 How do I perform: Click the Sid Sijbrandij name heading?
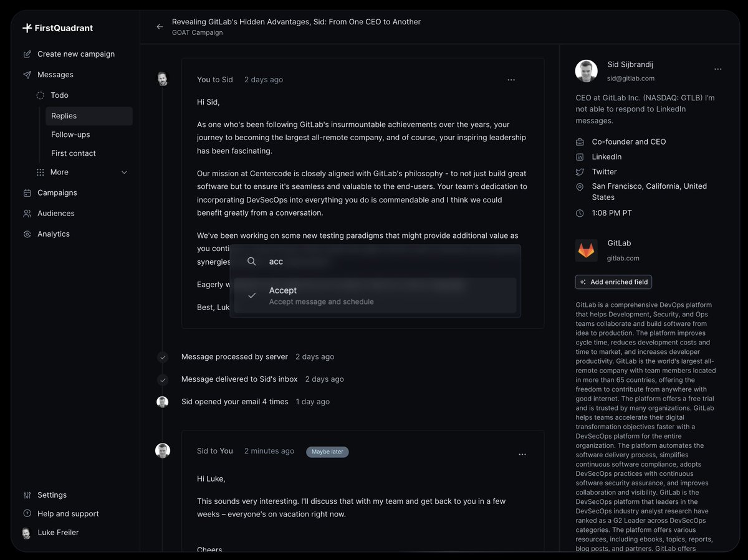click(630, 65)
